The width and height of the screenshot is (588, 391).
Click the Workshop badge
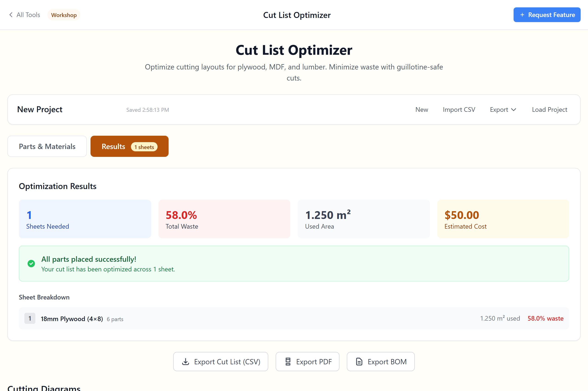coord(64,15)
